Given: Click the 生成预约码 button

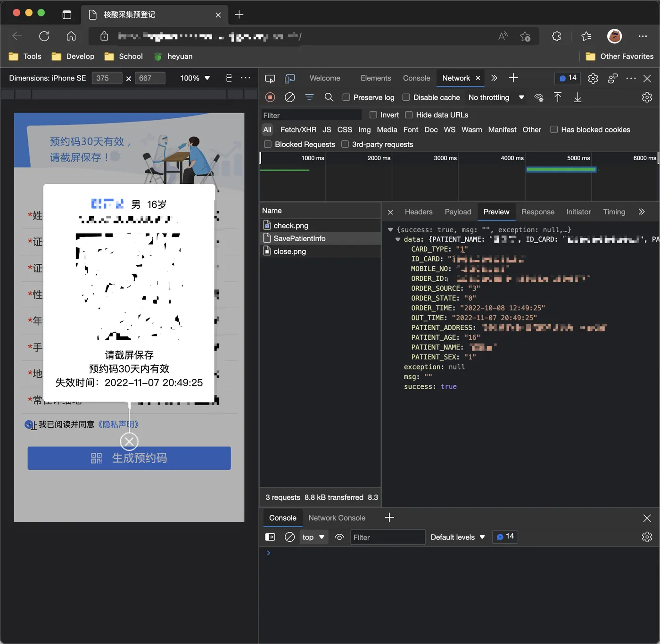Looking at the screenshot, I should [129, 458].
